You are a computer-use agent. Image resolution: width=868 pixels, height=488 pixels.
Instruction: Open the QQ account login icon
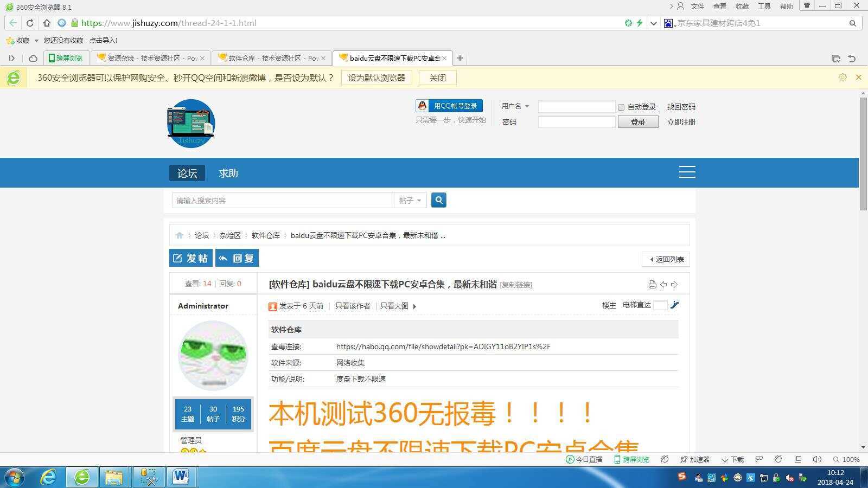point(422,106)
